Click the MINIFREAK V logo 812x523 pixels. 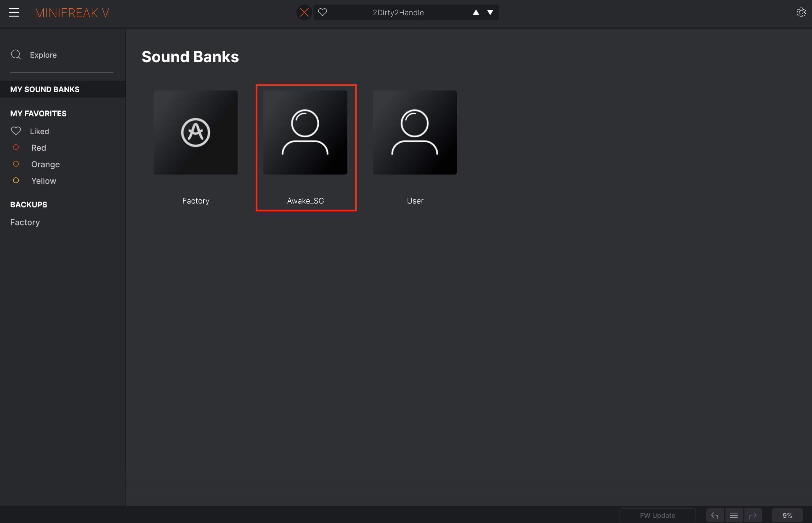[x=72, y=13]
